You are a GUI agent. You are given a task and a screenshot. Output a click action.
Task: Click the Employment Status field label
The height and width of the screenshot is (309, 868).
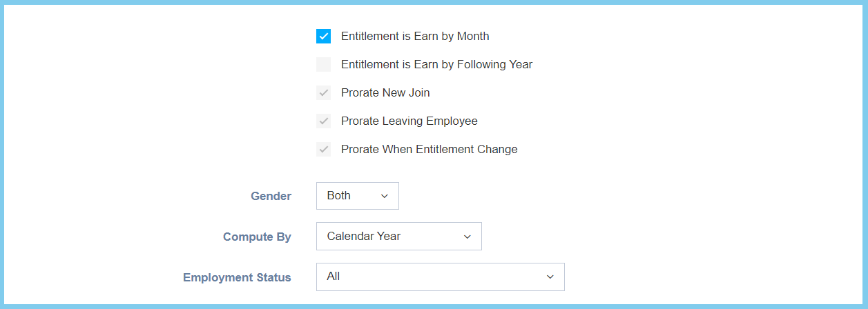[x=237, y=278]
